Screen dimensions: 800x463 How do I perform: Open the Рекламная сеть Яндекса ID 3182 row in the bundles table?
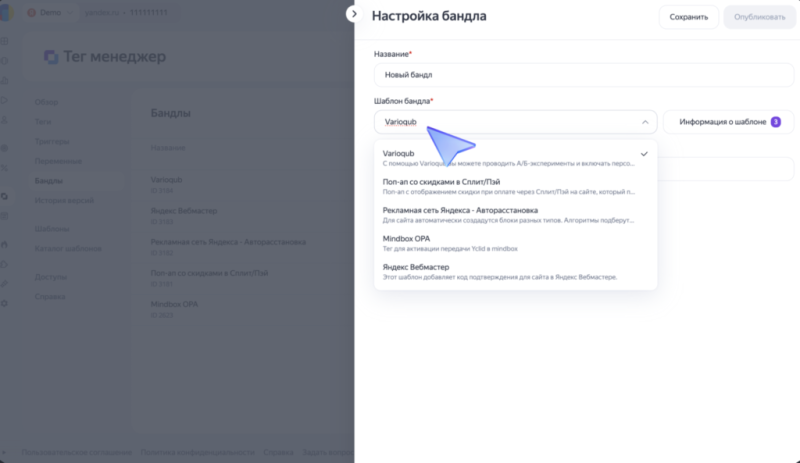pyautogui.click(x=244, y=247)
